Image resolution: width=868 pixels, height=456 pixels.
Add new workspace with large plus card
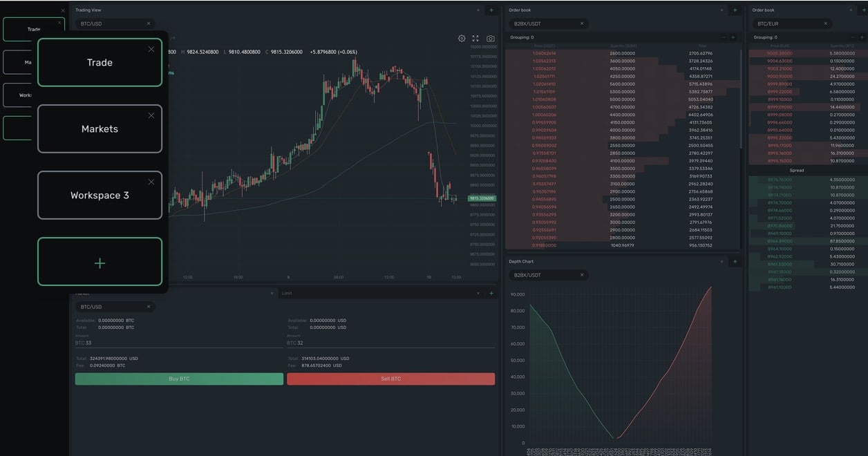(100, 262)
